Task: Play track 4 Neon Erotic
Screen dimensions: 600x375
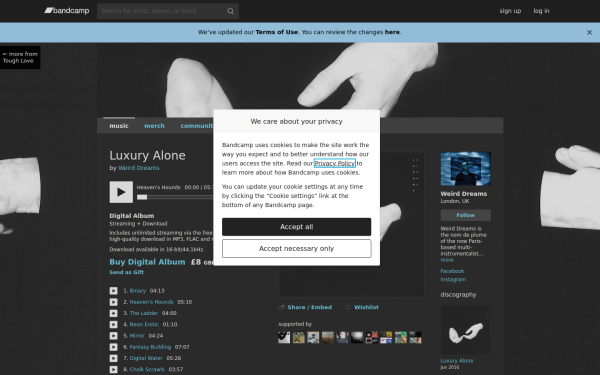Action: (114, 324)
